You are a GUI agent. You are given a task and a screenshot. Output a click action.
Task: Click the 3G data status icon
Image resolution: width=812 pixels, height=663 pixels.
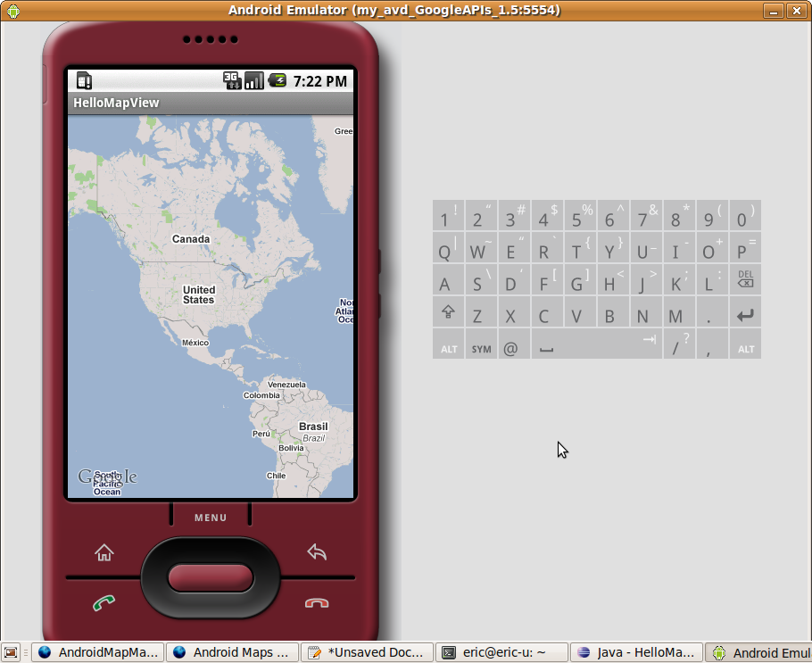[x=232, y=81]
